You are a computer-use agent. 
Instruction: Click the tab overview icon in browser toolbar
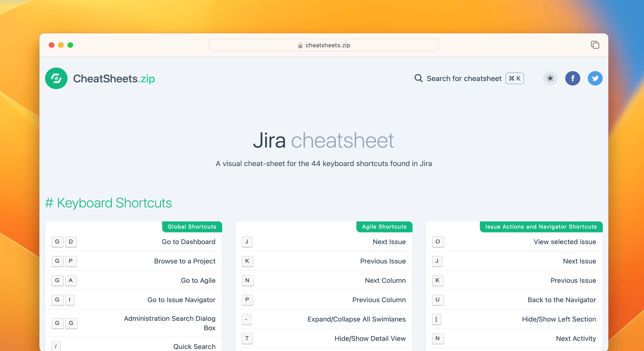[x=595, y=45]
